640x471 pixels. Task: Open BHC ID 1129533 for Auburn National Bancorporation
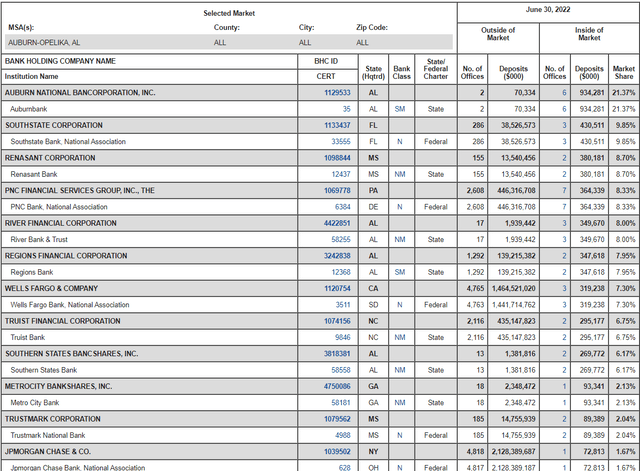click(337, 93)
